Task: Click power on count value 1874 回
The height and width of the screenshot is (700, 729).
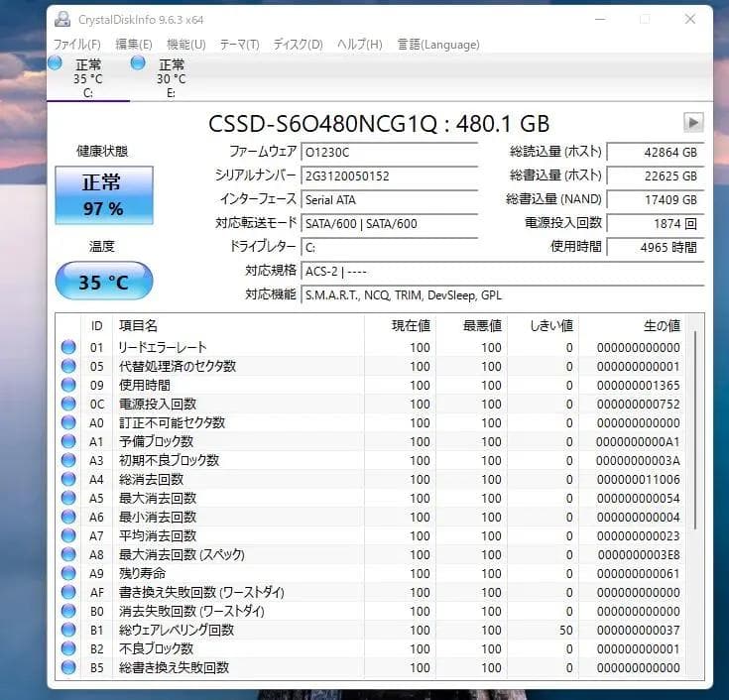Action: [x=656, y=223]
